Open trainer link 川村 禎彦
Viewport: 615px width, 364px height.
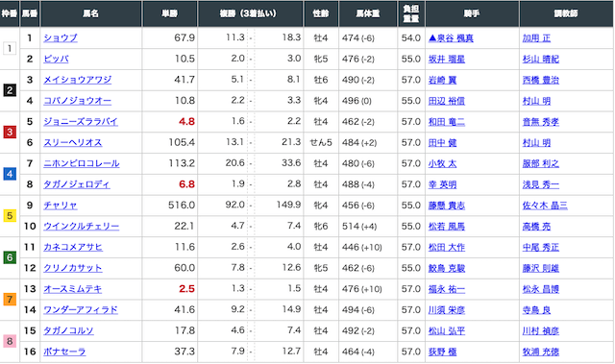[x=540, y=331]
